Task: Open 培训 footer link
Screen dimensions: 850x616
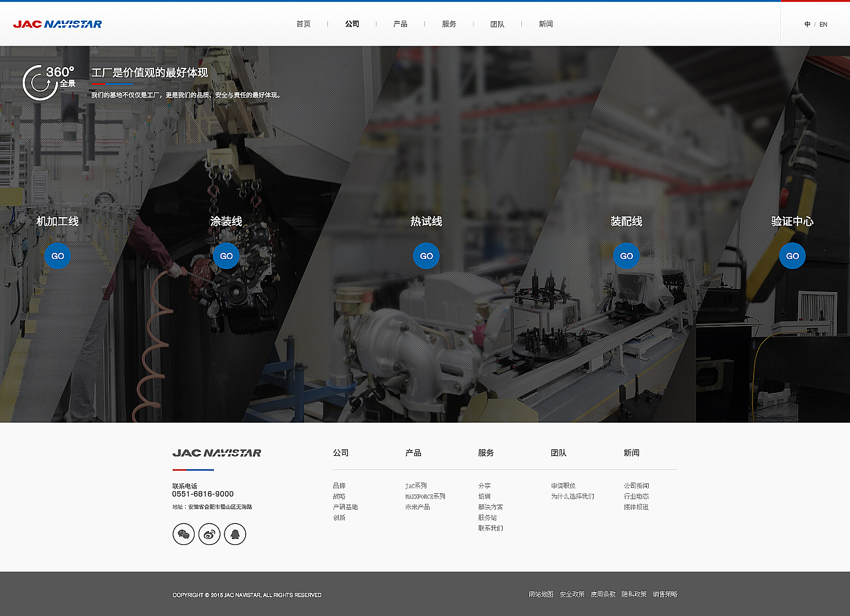Action: click(x=485, y=497)
